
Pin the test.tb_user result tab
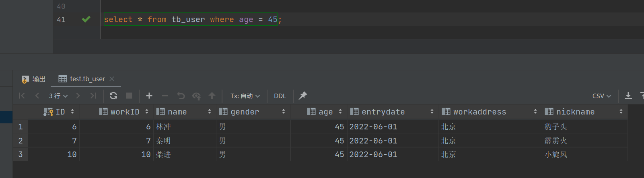303,96
